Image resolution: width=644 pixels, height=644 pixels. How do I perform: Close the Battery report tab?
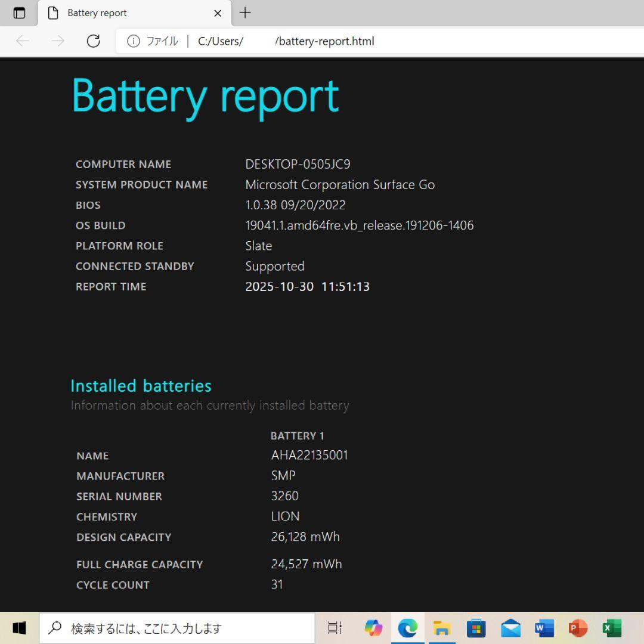[218, 13]
